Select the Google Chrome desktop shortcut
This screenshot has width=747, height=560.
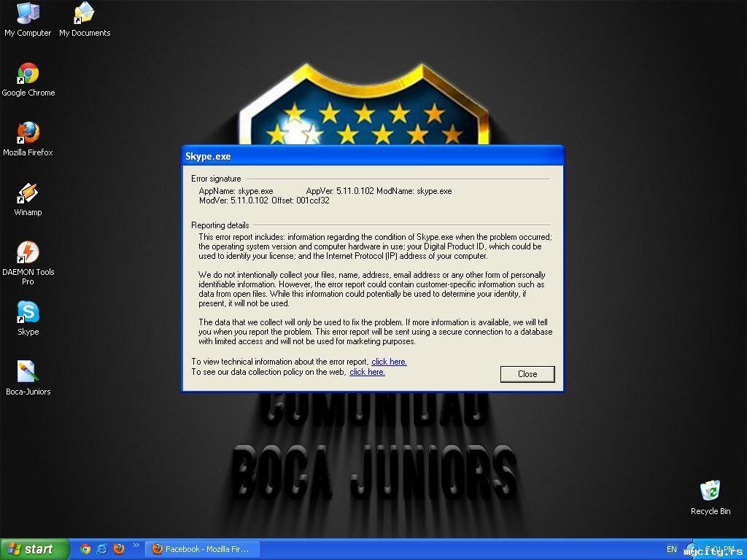[x=28, y=80]
